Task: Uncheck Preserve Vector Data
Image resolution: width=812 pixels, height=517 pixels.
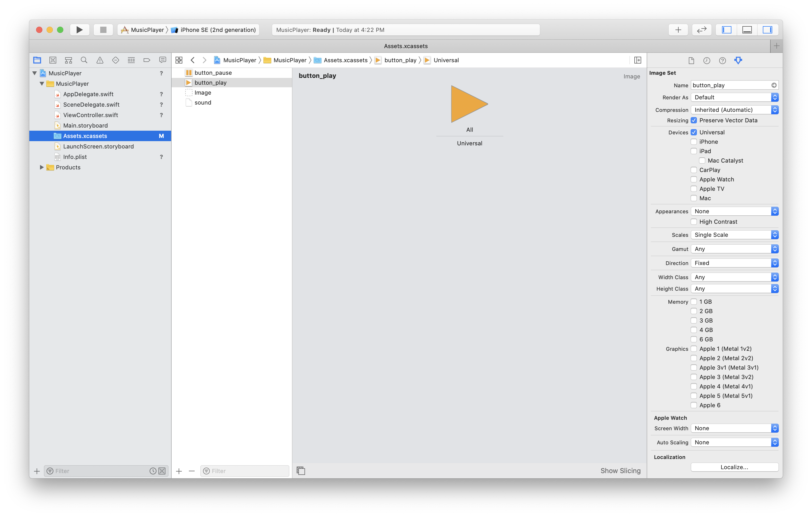Action: coord(694,120)
